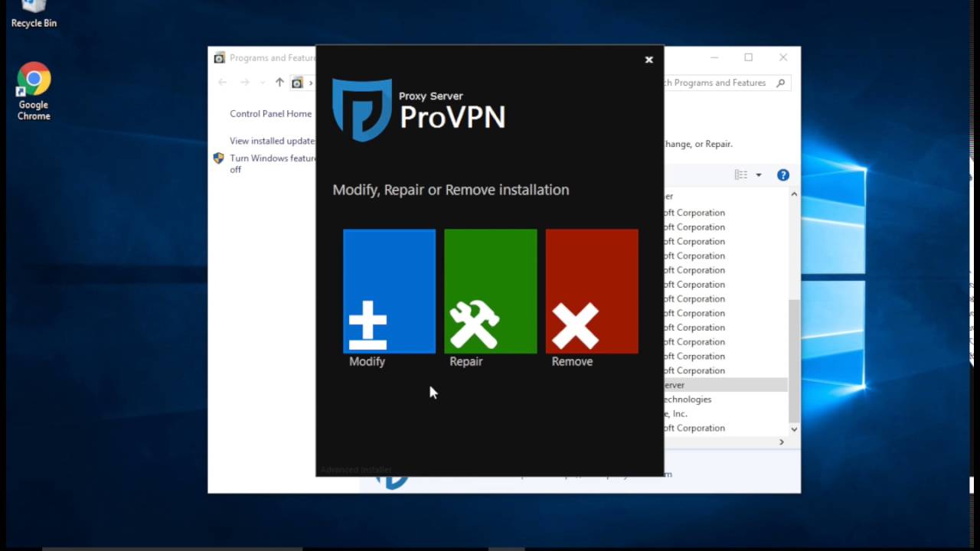Click the vertical scrollbar thumb in program list
The image size is (980, 551).
click(x=794, y=360)
